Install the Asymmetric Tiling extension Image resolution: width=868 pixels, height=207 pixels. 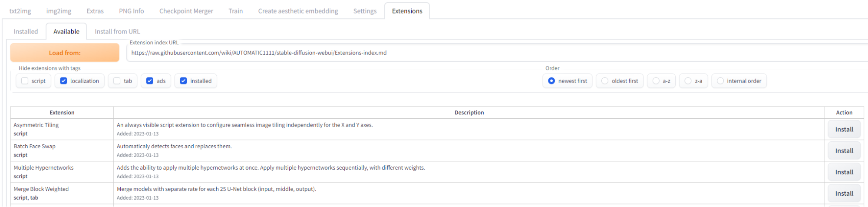point(844,129)
